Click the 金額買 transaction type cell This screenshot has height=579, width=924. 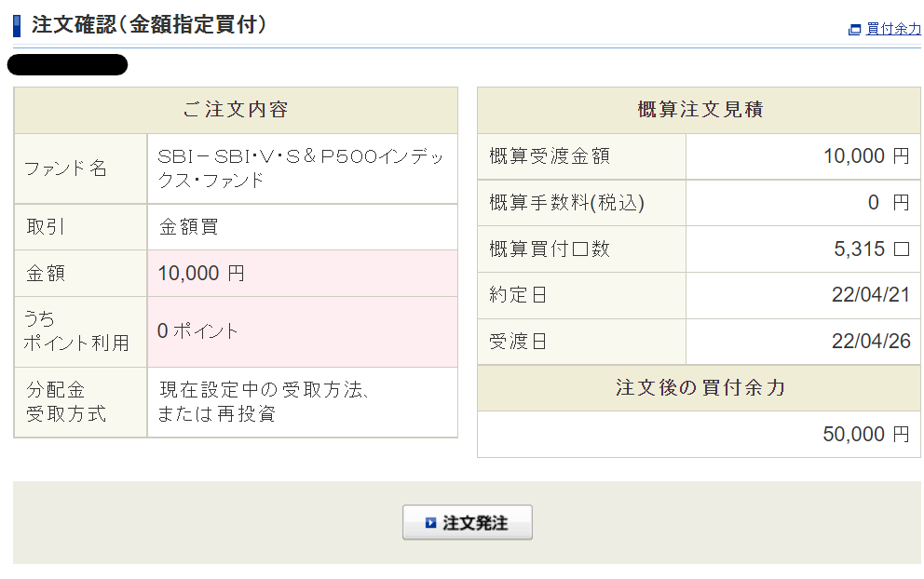(x=189, y=227)
